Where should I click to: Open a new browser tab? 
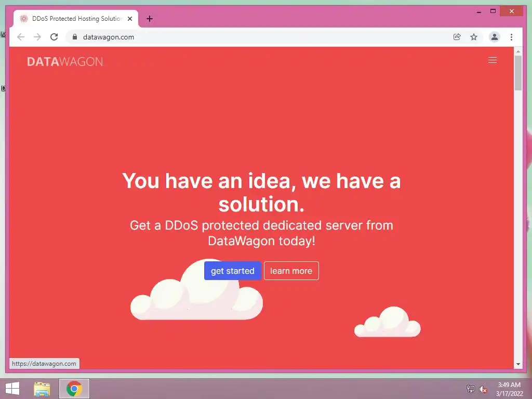click(x=149, y=19)
